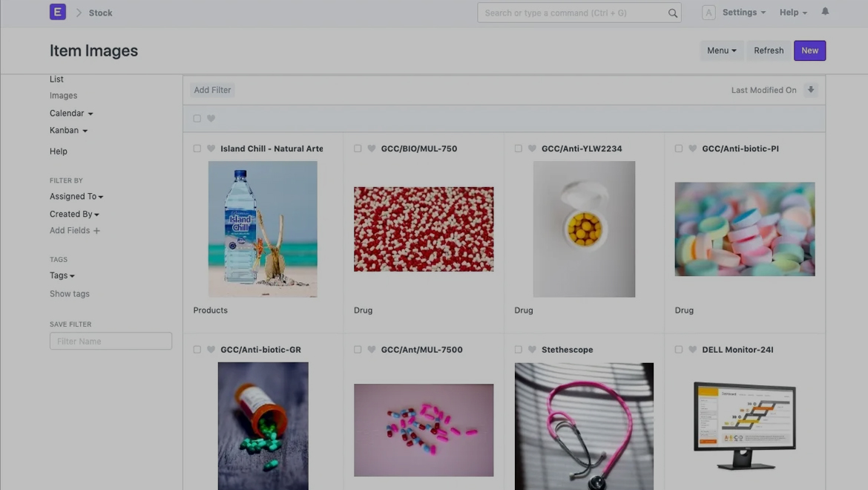Toggle sort direction arrow button
868x490 pixels.
(811, 90)
